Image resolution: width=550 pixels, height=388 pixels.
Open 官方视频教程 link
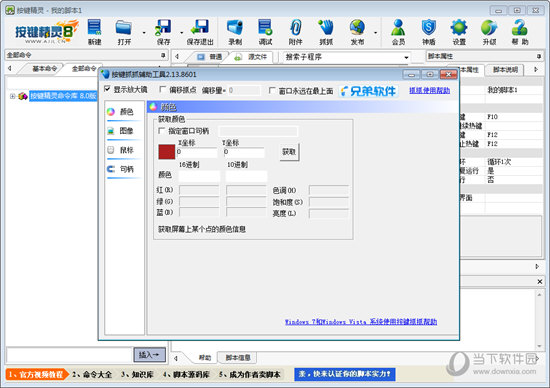point(36,374)
